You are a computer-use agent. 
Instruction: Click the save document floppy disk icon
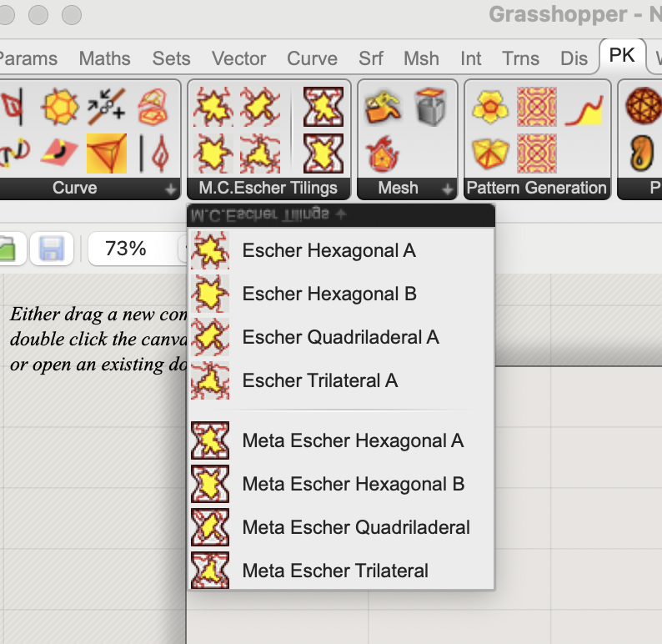tap(52, 249)
